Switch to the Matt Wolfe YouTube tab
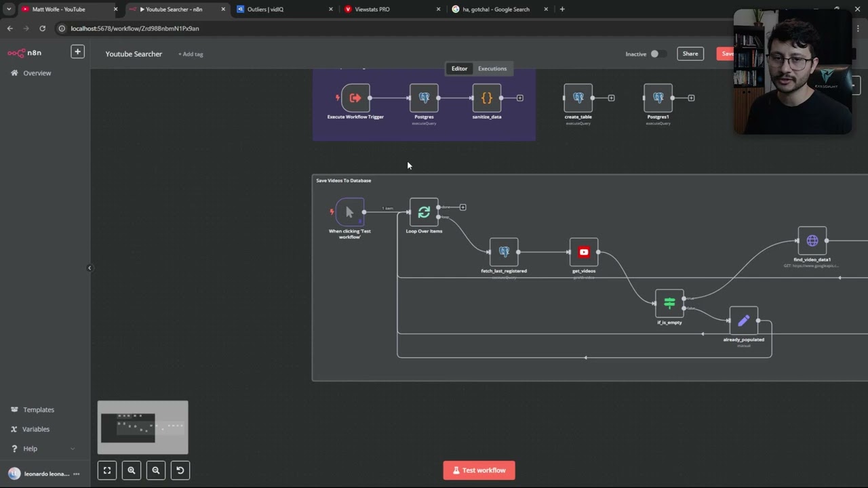The width and height of the screenshot is (868, 488). [69, 9]
